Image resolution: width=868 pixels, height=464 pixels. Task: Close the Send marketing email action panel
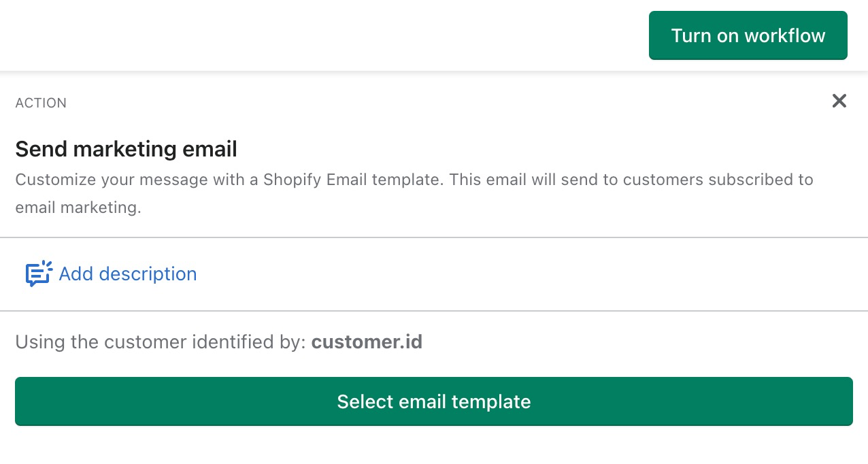point(839,101)
